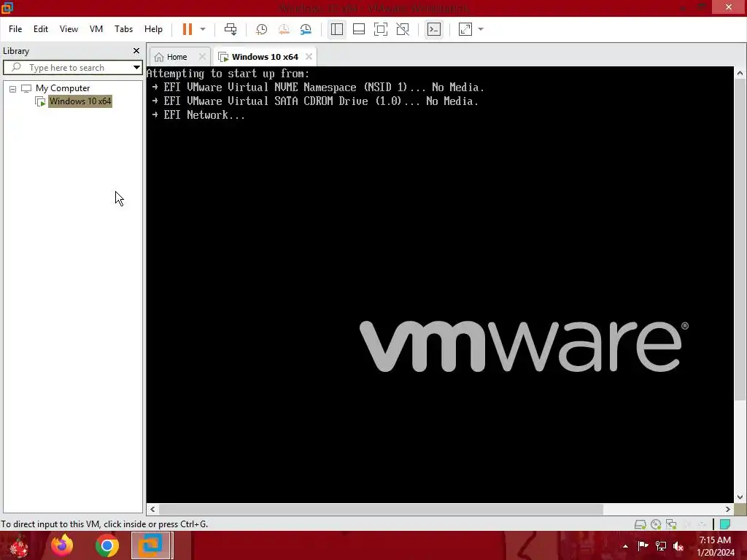
Task: Click the network adapter status icon
Action: 671,524
